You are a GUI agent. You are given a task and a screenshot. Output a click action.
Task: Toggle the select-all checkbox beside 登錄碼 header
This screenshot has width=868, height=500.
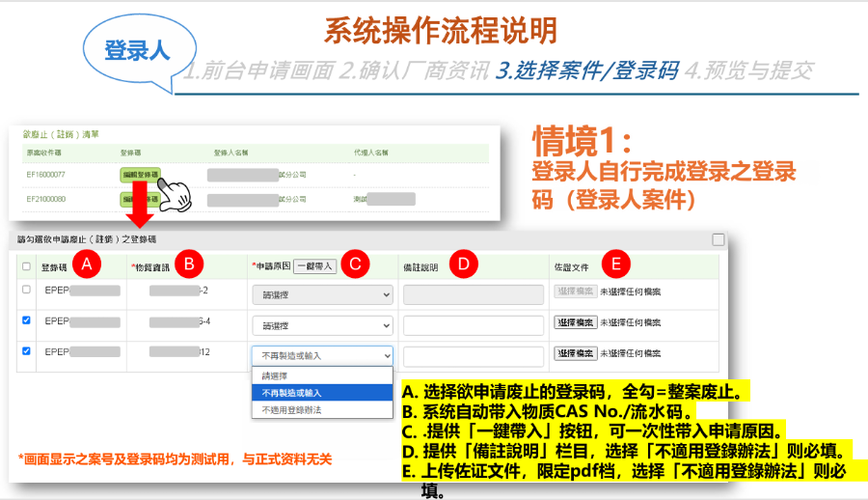pyautogui.click(x=26, y=266)
